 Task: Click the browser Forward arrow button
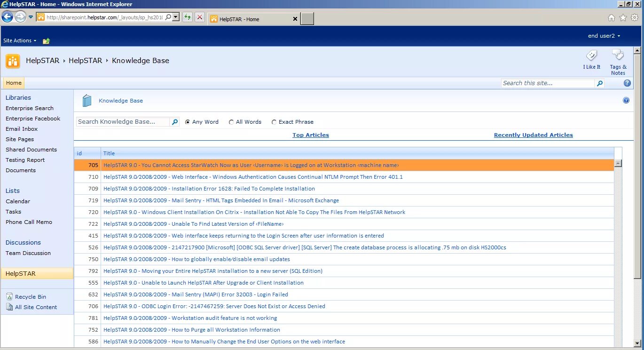[x=20, y=17]
